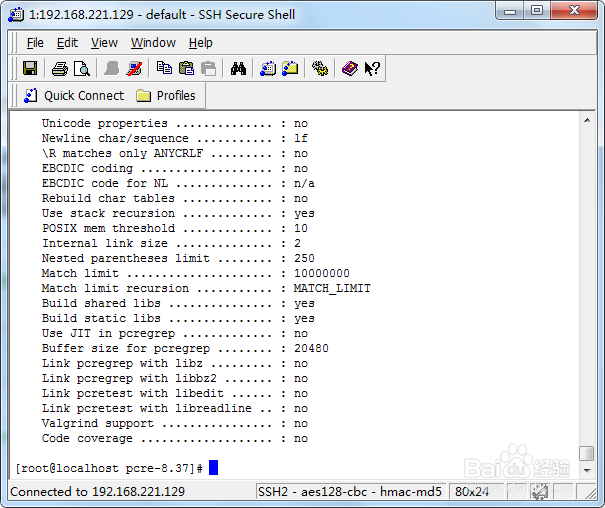This screenshot has height=508, width=605.
Task: Click the Copy toolbar icon
Action: 164,69
